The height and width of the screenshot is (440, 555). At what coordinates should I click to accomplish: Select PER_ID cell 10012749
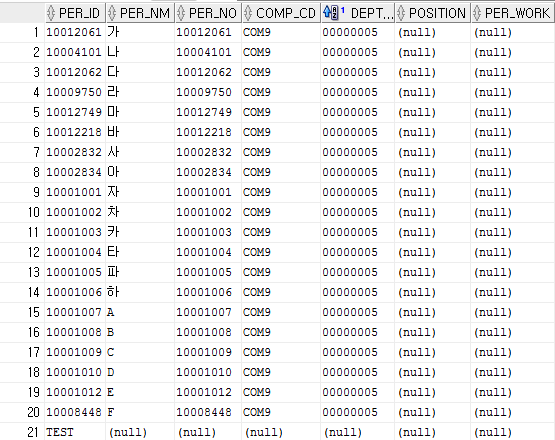pyautogui.click(x=74, y=112)
